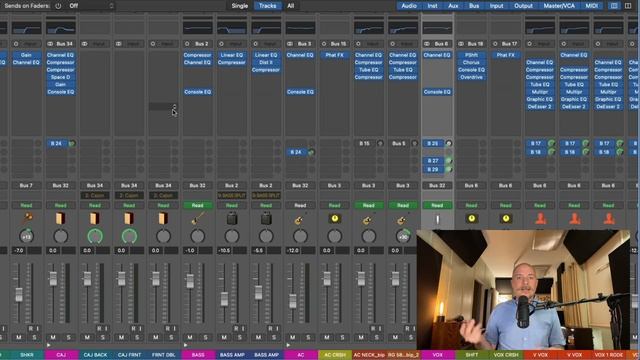This screenshot has width=640, height=360.
Task: Click the VOX track microphone icon
Action: click(437, 219)
